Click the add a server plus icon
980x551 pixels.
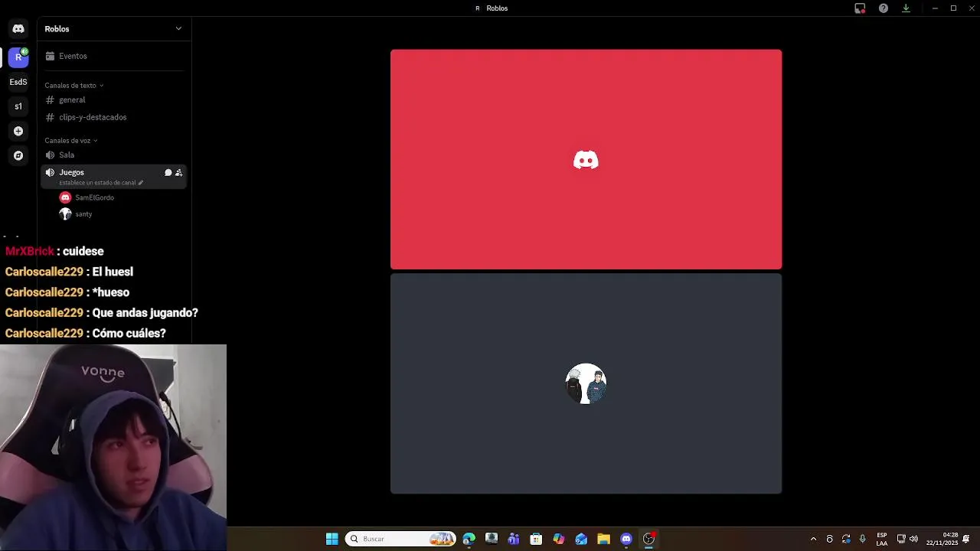tap(18, 131)
